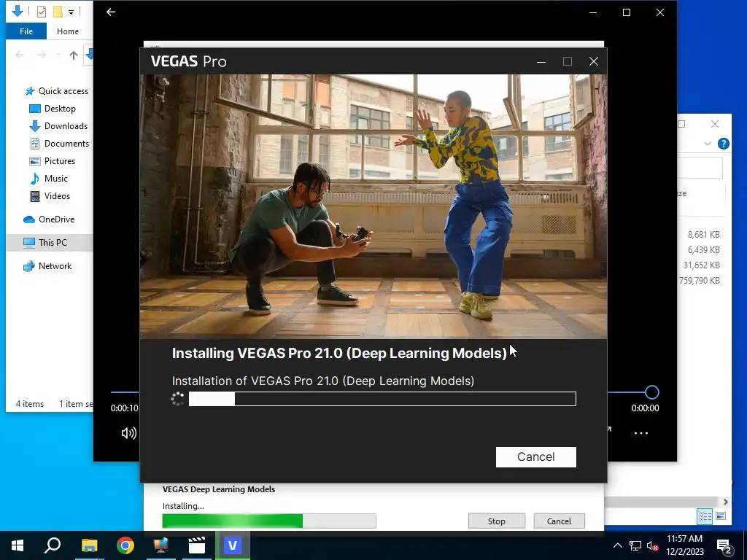
Task: Click the horizontal scrollbar right arrow
Action: coord(725,502)
